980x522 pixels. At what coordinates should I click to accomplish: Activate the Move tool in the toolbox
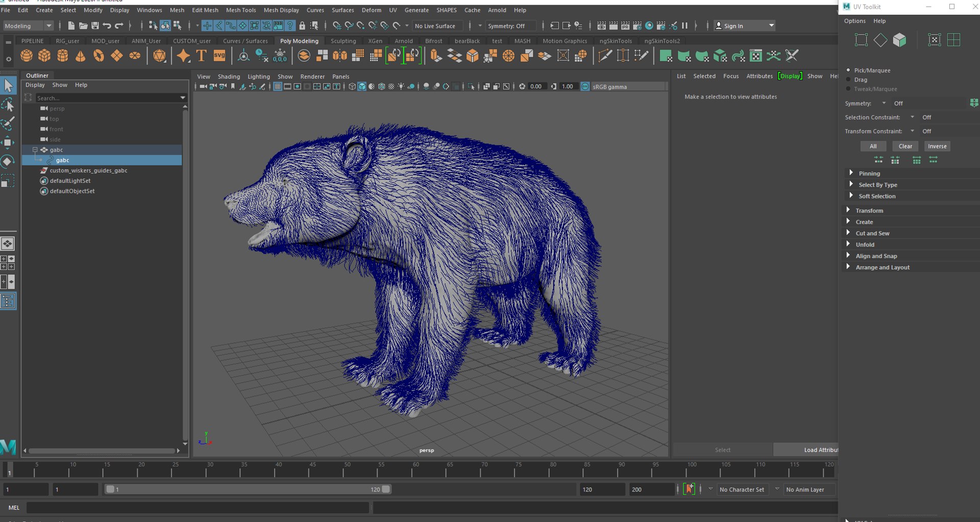pos(8,142)
